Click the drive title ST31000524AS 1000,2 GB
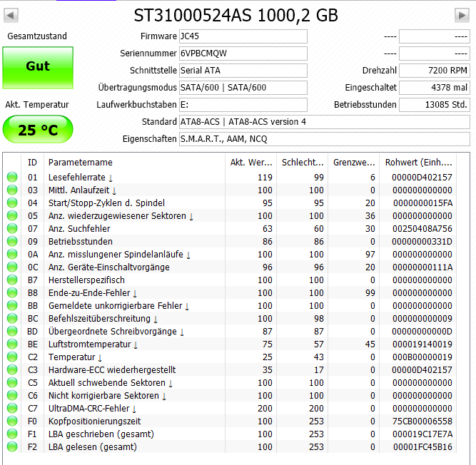 tap(236, 15)
